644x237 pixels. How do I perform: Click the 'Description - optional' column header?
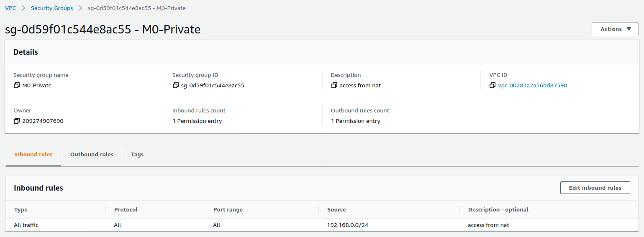[x=498, y=210]
